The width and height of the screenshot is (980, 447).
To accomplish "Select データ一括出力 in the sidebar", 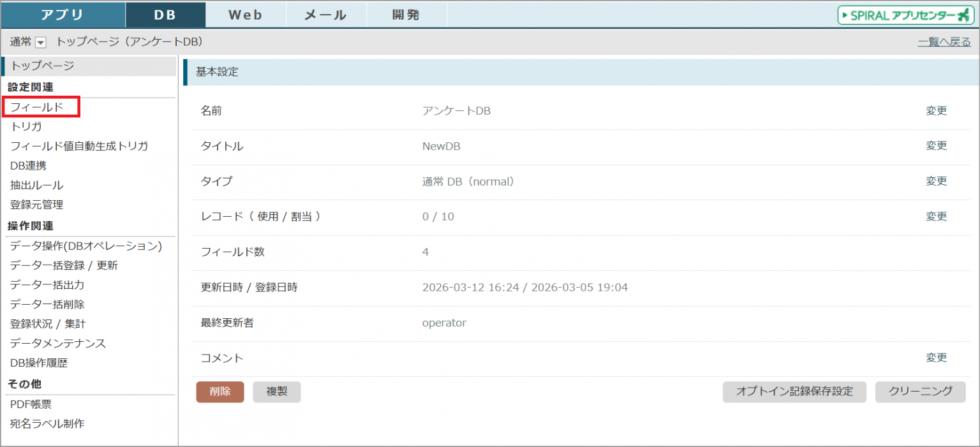I will (47, 285).
